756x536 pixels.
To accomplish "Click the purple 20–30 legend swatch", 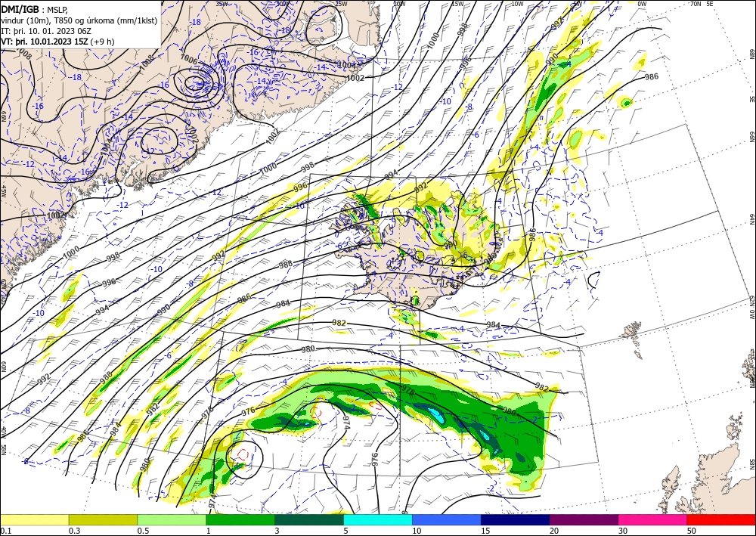I will point(584,519).
